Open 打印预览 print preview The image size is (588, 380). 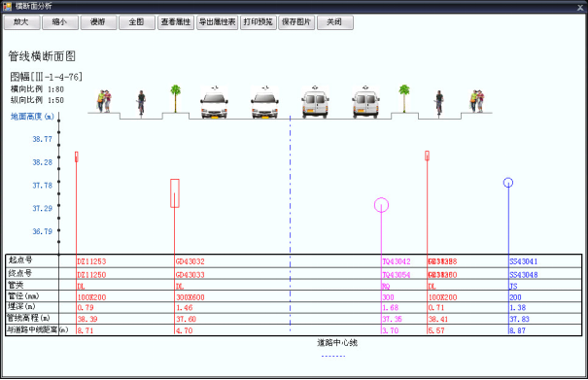(x=258, y=22)
